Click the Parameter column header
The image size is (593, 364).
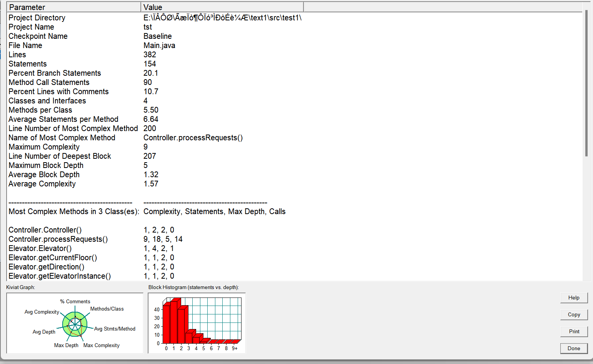tap(74, 7)
